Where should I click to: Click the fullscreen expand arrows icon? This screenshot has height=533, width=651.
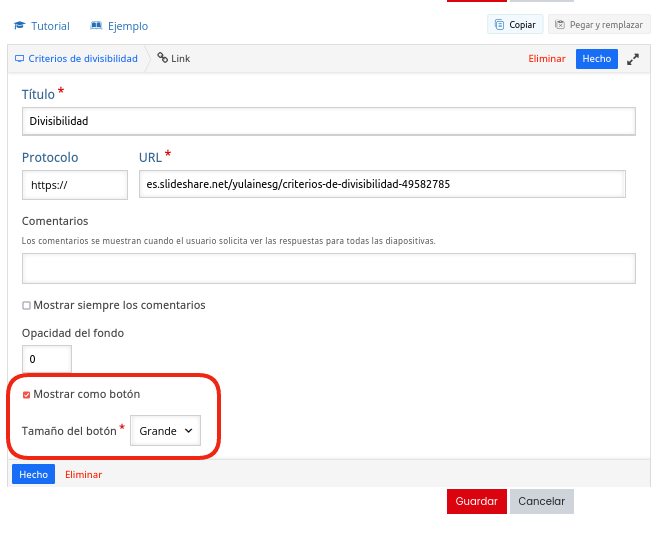(633, 59)
